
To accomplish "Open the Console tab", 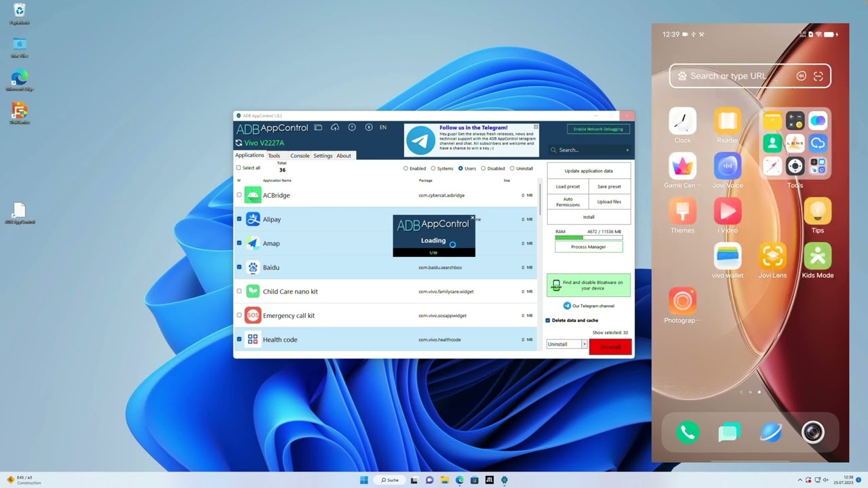I will click(300, 156).
